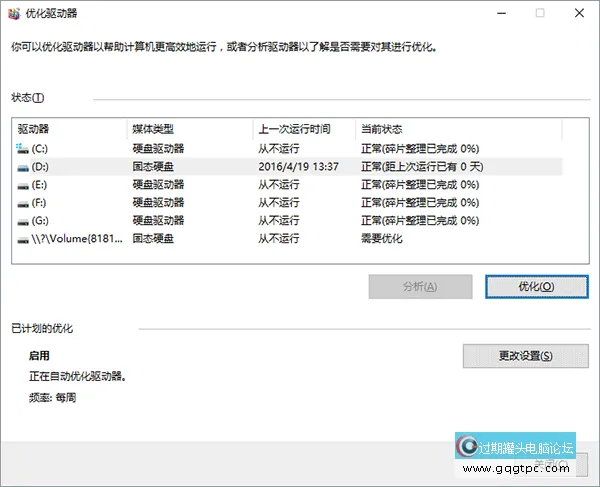Select the (C:) drive label
600x487 pixels.
[40, 149]
